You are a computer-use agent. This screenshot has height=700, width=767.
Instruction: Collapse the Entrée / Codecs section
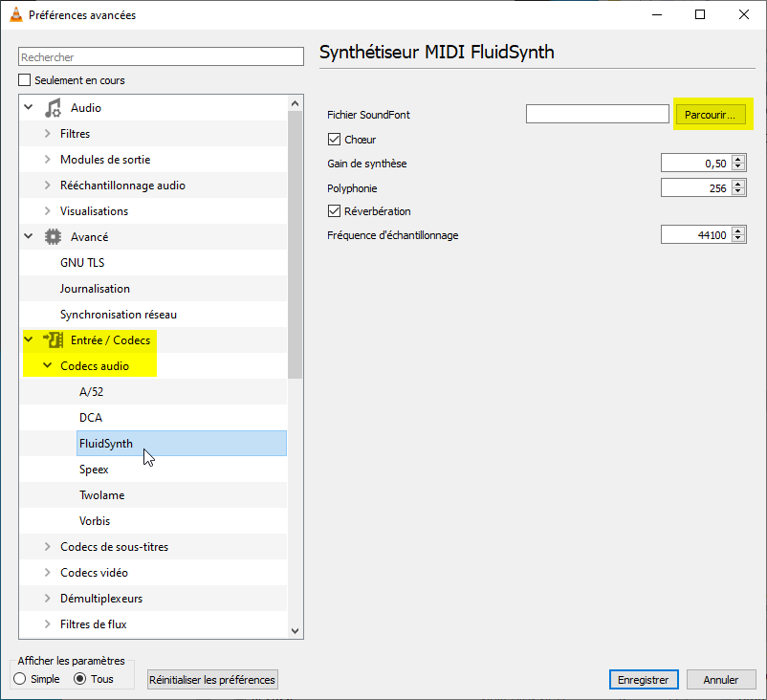click(29, 339)
